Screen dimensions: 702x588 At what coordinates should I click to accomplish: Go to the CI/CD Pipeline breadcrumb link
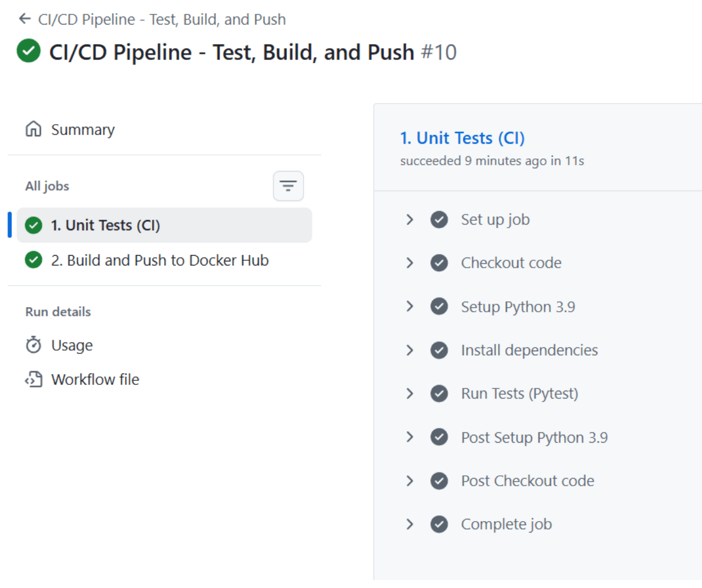(x=162, y=19)
